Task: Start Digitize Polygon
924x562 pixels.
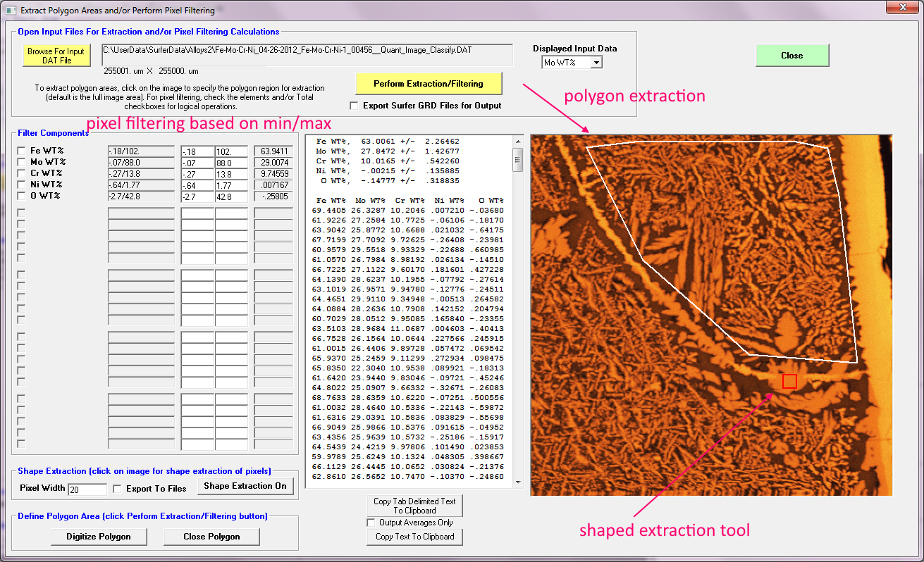Action: (x=98, y=537)
